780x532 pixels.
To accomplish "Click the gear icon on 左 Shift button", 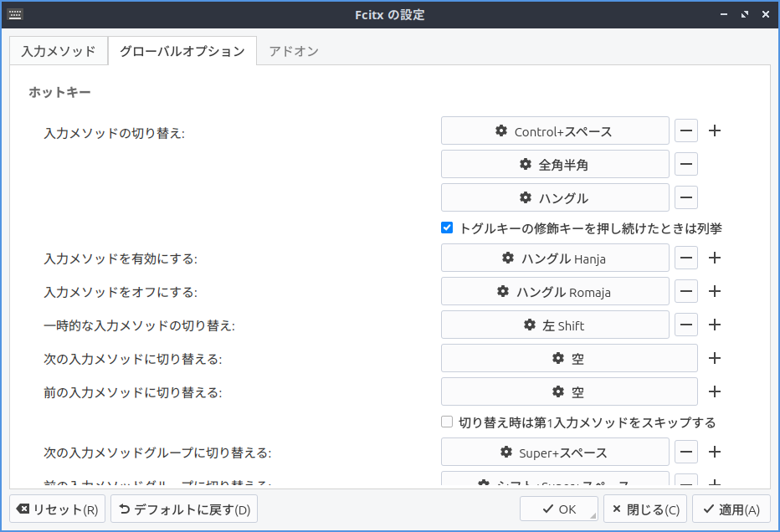I will pos(530,325).
